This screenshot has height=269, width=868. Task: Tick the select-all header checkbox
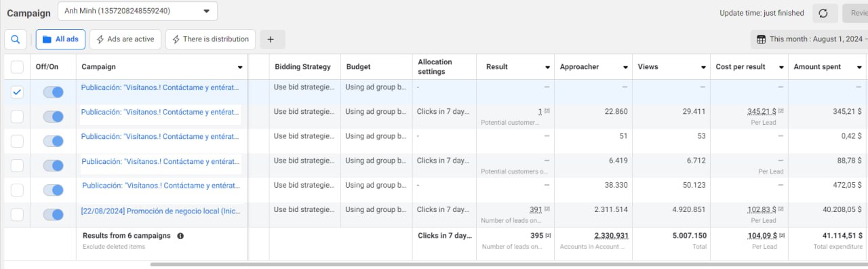(17, 67)
